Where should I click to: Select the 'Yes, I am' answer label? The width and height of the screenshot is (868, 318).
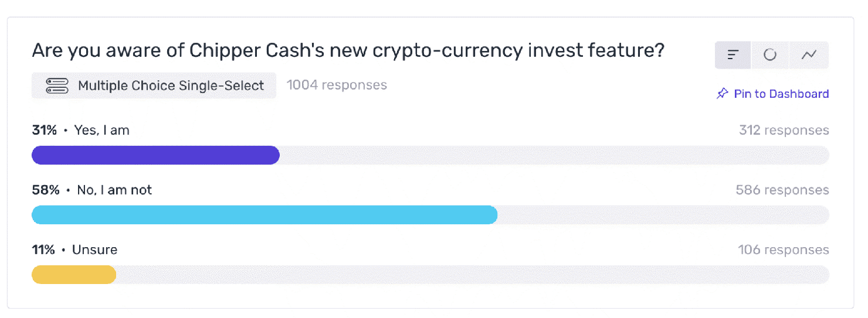point(102,130)
